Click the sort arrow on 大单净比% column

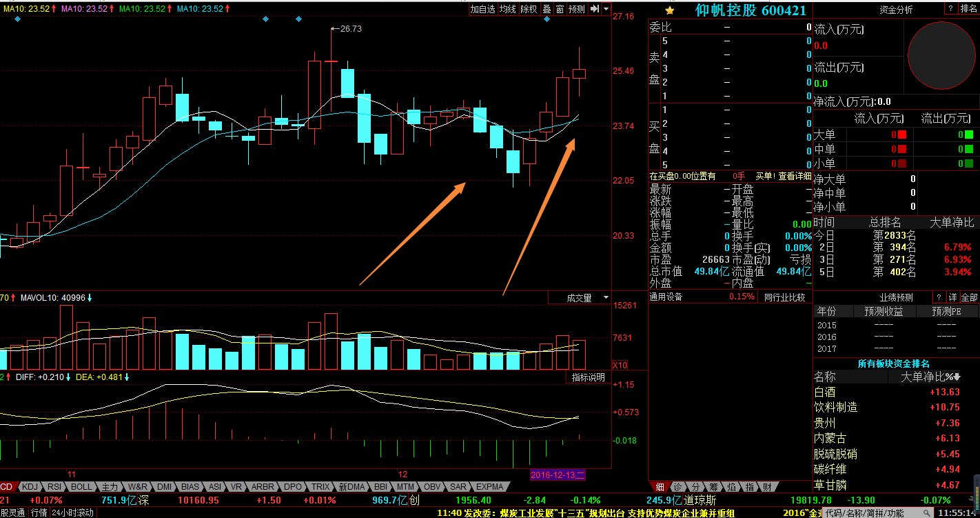957,377
